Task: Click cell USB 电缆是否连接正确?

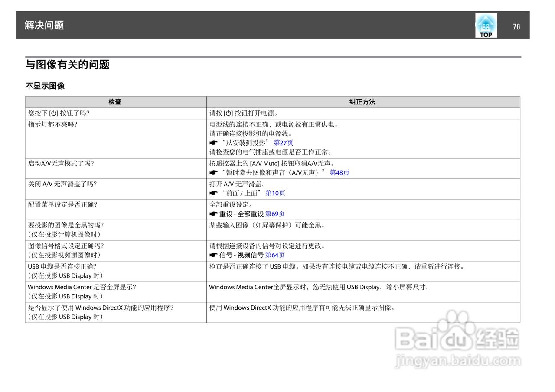Action: [x=116, y=271]
